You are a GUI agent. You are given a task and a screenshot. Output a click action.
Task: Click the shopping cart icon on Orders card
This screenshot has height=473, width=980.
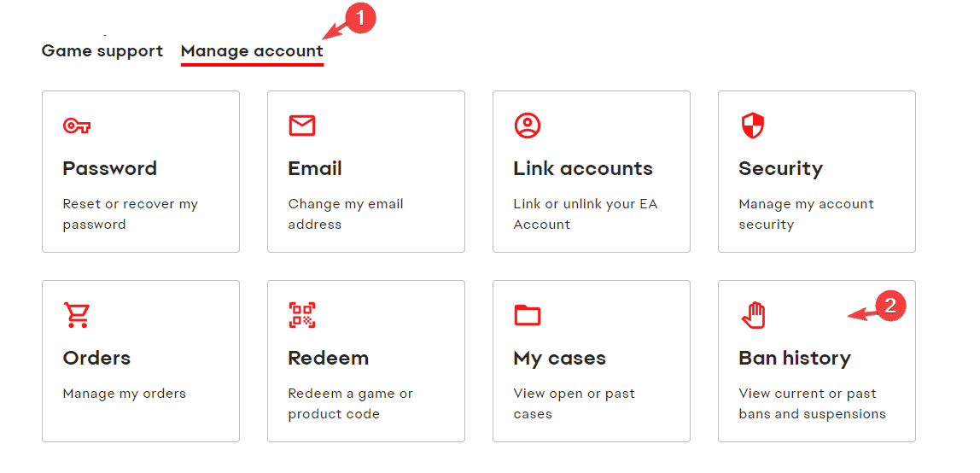tap(77, 315)
